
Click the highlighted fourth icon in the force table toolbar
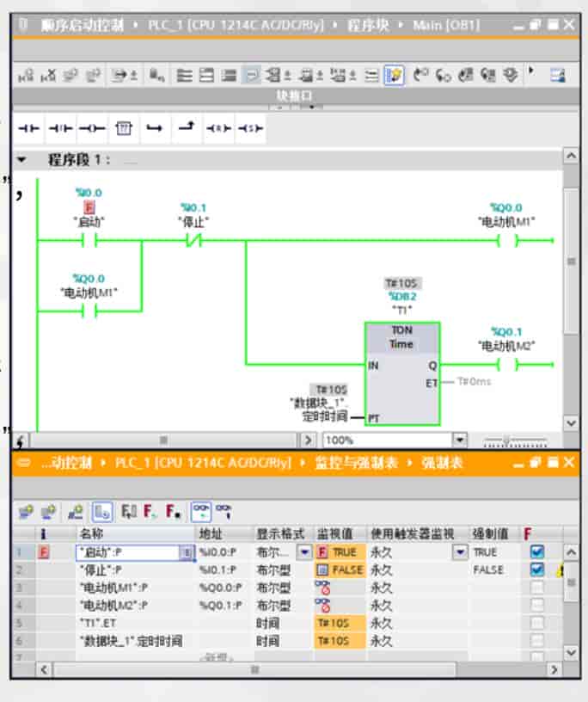(x=102, y=512)
